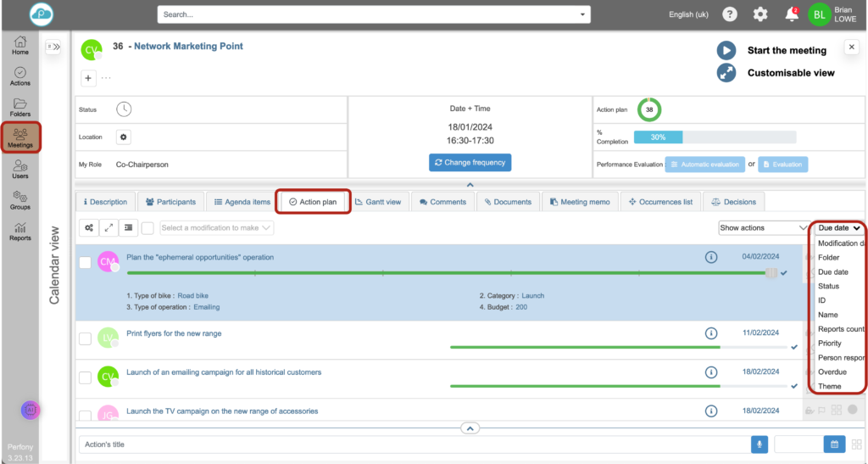The image size is (868, 464).
Task: Click the Start the meeting play icon
Action: click(726, 50)
